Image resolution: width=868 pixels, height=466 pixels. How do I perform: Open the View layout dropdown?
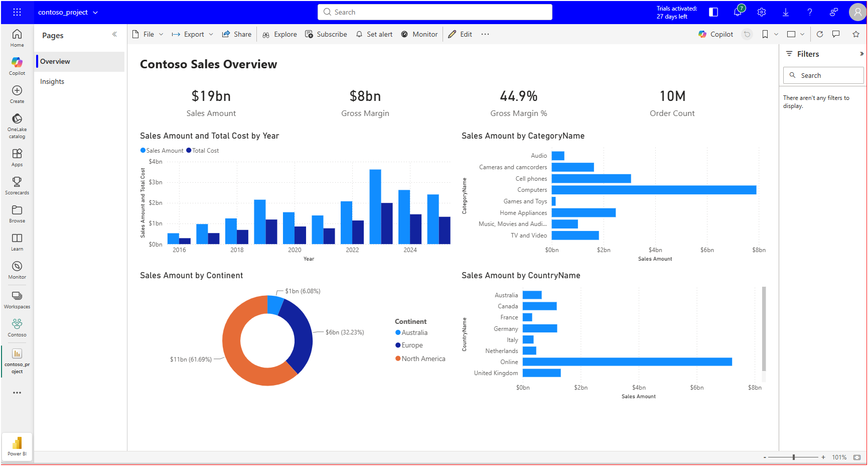click(x=796, y=34)
